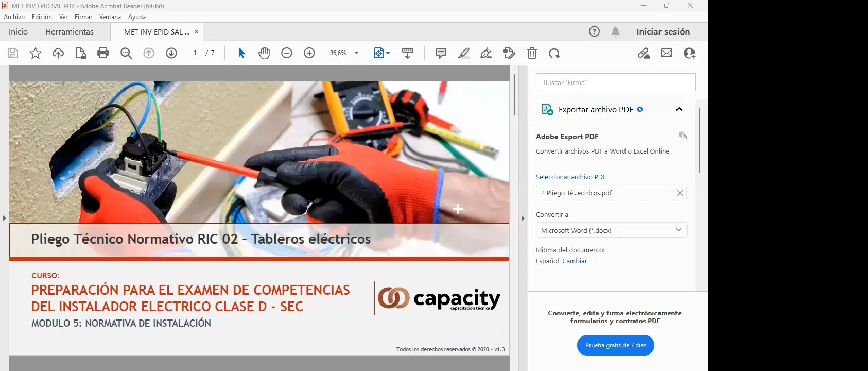Click the Buscar 'Firma' search field

pos(615,82)
